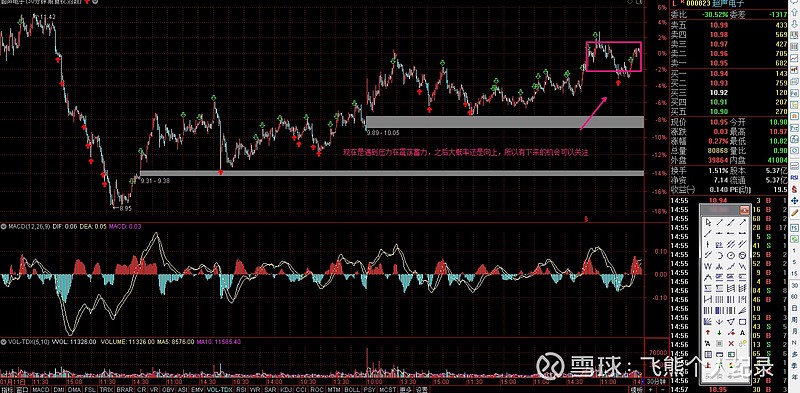Choose the text annotation A tool
The height and width of the screenshot is (393, 800).
[743, 332]
